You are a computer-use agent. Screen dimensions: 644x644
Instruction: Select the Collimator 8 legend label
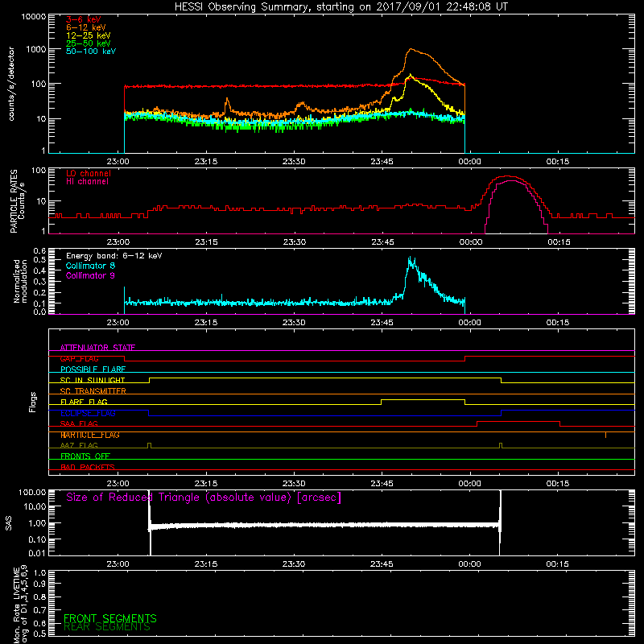coord(90,266)
